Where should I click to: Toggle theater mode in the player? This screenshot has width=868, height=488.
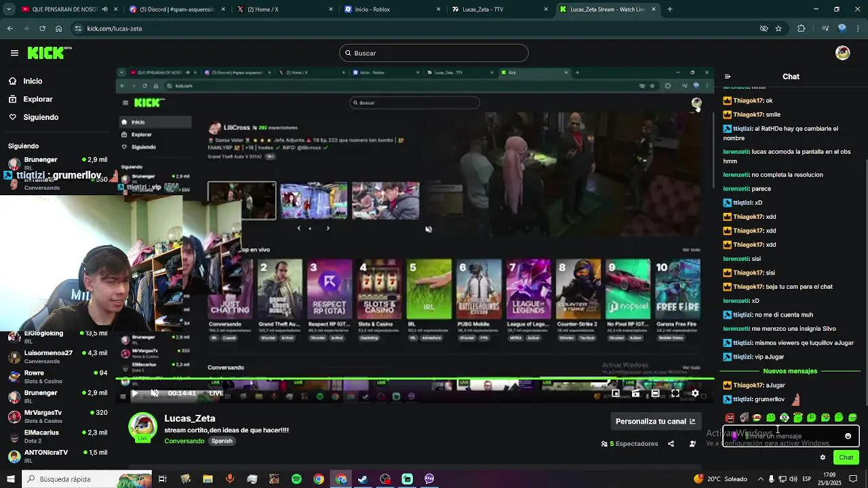[655, 393]
